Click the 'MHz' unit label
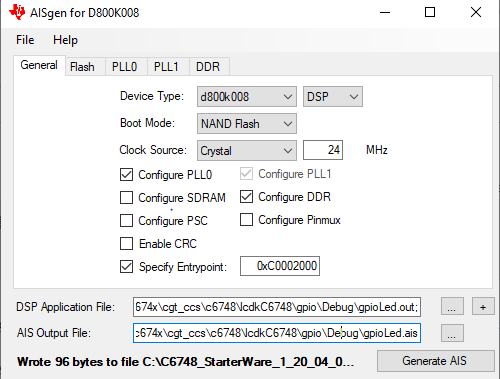This screenshot has width=500, height=379. click(377, 150)
